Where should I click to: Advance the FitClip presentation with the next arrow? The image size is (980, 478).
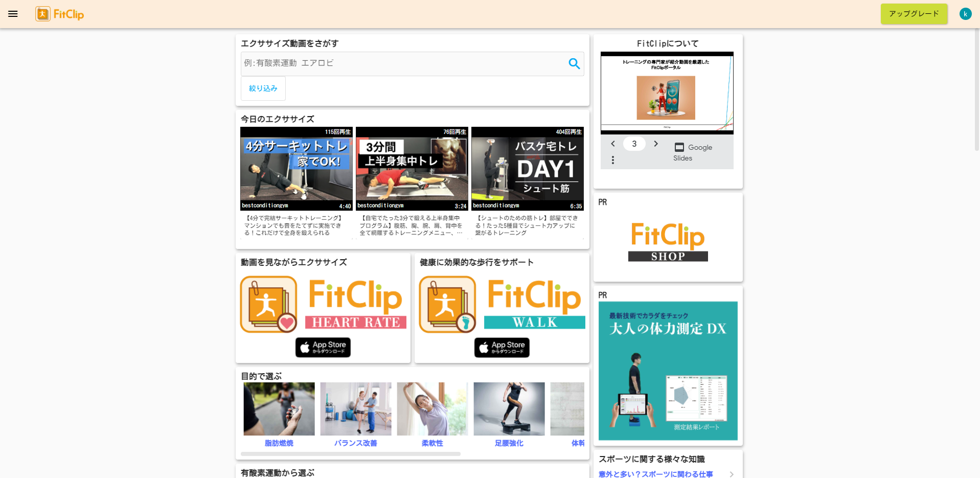656,144
